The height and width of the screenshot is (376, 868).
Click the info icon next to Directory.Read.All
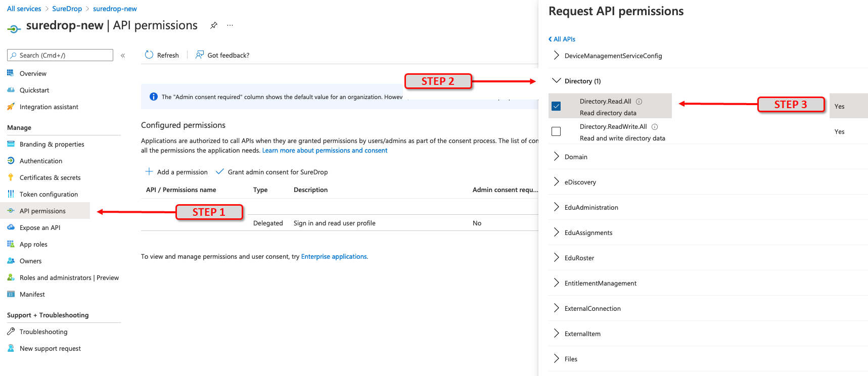click(639, 102)
